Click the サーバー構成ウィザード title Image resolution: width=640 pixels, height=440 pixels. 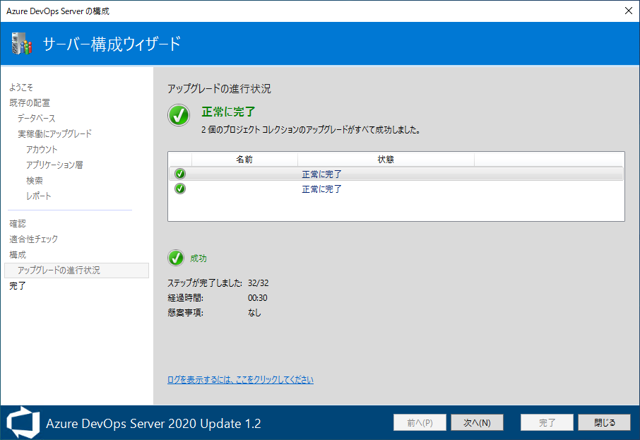pos(112,44)
